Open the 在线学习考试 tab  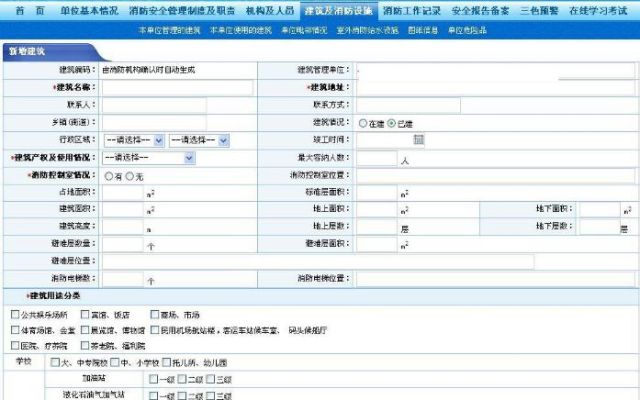598,11
